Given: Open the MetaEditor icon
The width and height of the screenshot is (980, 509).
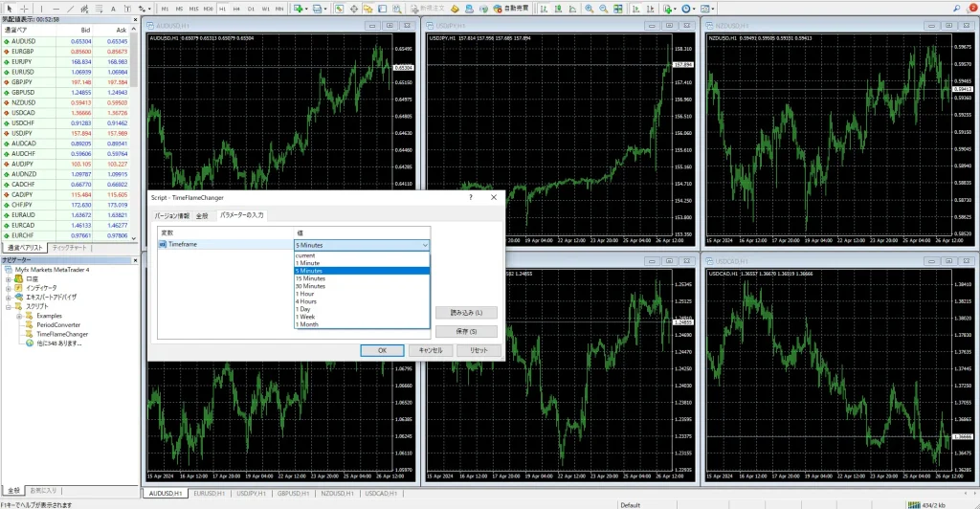Looking at the screenshot, I should click(455, 9).
